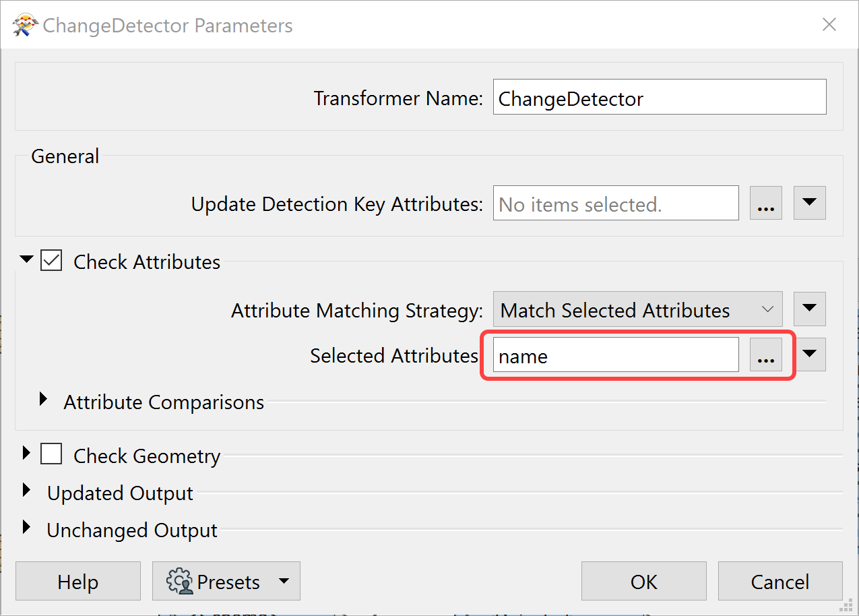Open ellipsis picker for Update Detection Key Attributes
The width and height of the screenshot is (859, 616).
[766, 203]
